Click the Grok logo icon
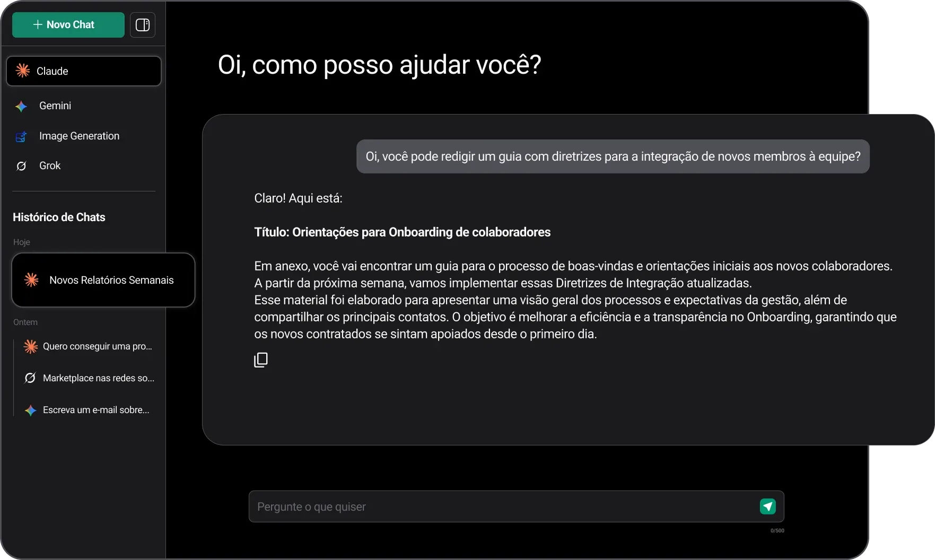The width and height of the screenshot is (935, 560). 21,166
